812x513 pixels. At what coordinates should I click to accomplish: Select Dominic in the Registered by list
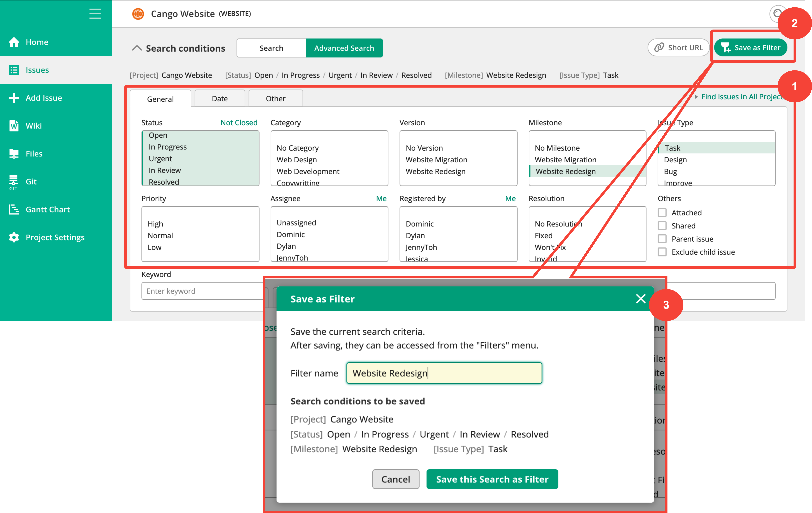(x=459, y=224)
